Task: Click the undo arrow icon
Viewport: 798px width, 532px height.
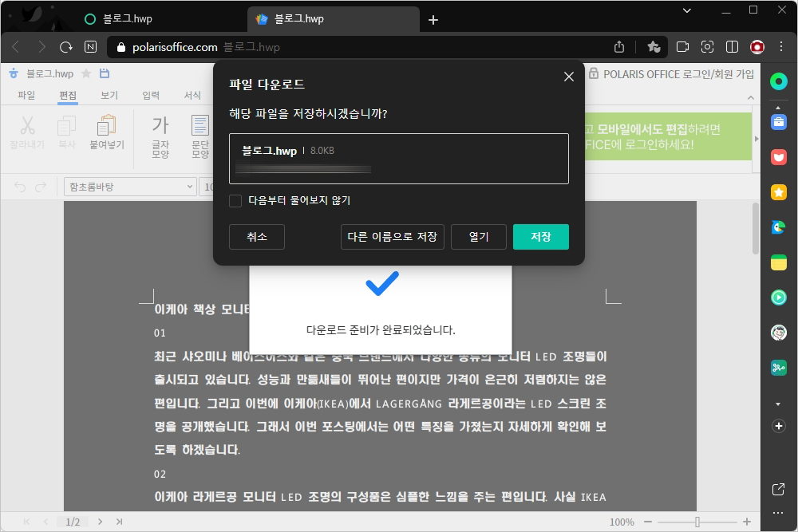Action: (x=20, y=187)
